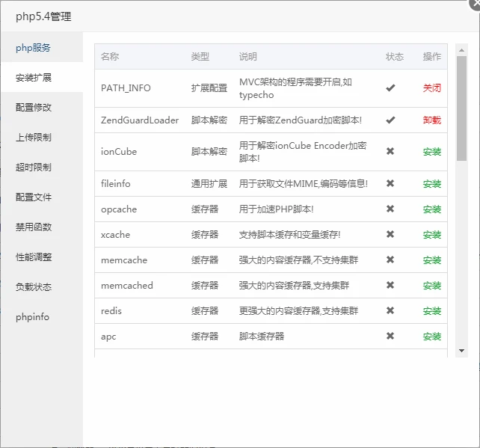
Task: Install the ionCube extension
Action: coord(431,152)
